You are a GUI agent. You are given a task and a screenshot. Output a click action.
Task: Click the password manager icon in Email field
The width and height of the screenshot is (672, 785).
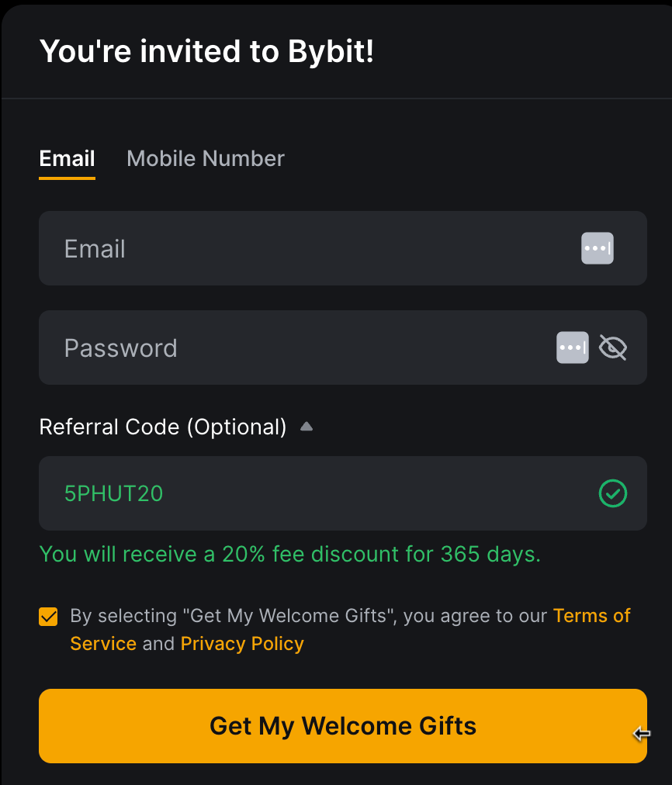pyautogui.click(x=597, y=248)
